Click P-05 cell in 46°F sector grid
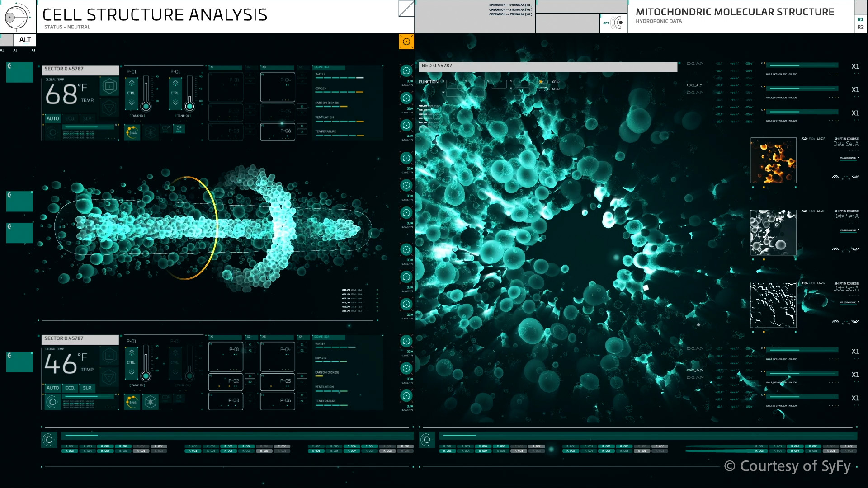868x488 pixels. (x=278, y=382)
